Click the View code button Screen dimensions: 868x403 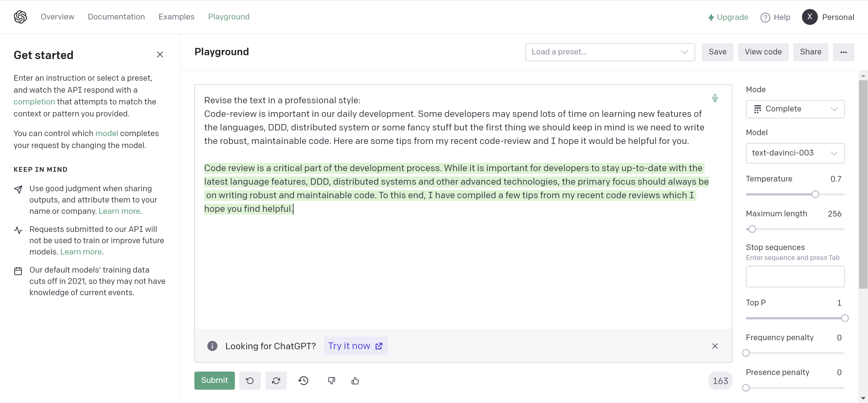[x=763, y=52]
